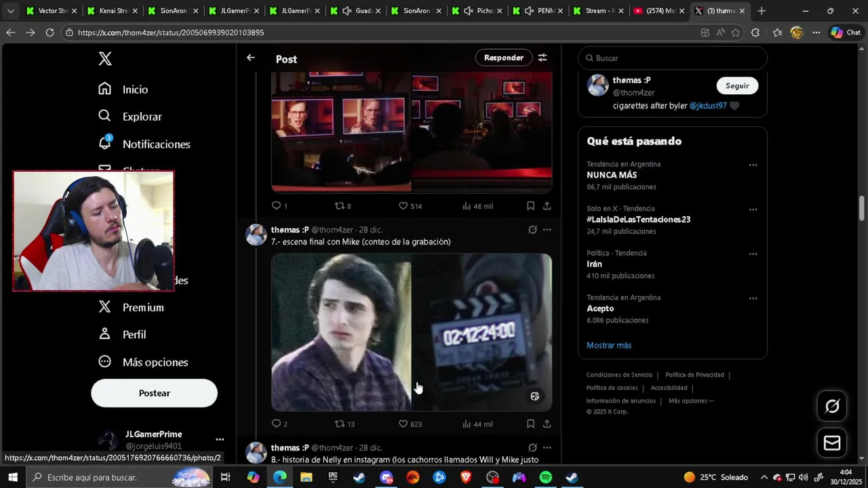Image resolution: width=868 pixels, height=488 pixels.
Task: Click Mostrar más under trends
Action: click(x=609, y=345)
